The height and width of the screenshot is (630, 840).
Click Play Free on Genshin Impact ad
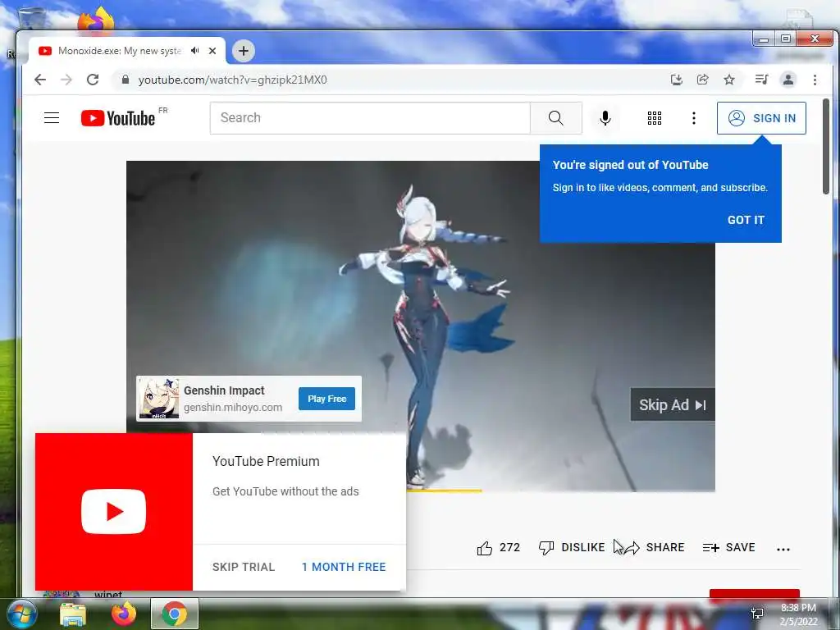coord(326,399)
